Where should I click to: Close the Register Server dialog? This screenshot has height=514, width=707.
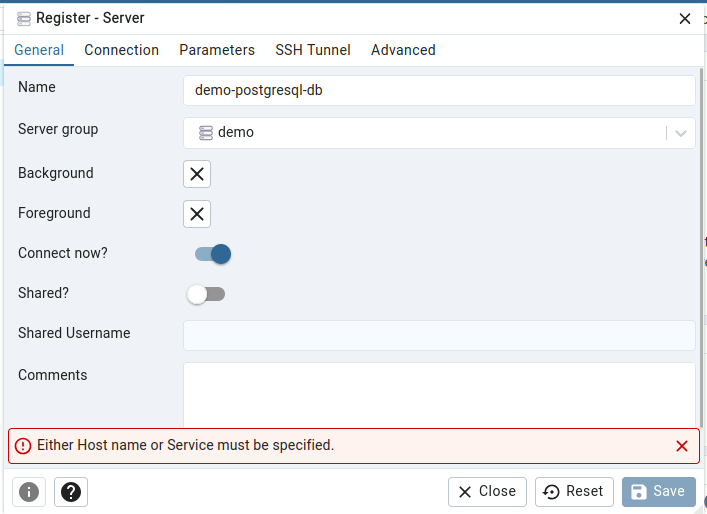click(684, 18)
